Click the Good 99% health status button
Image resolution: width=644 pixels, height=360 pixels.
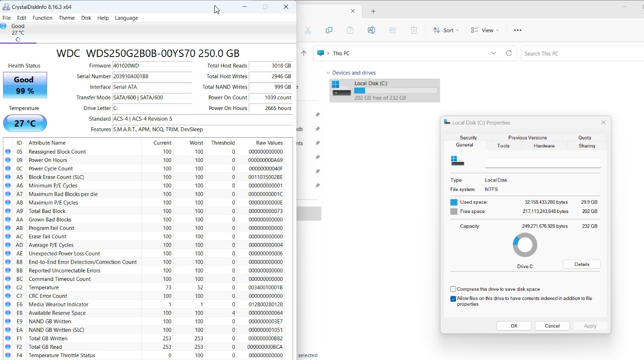click(25, 85)
